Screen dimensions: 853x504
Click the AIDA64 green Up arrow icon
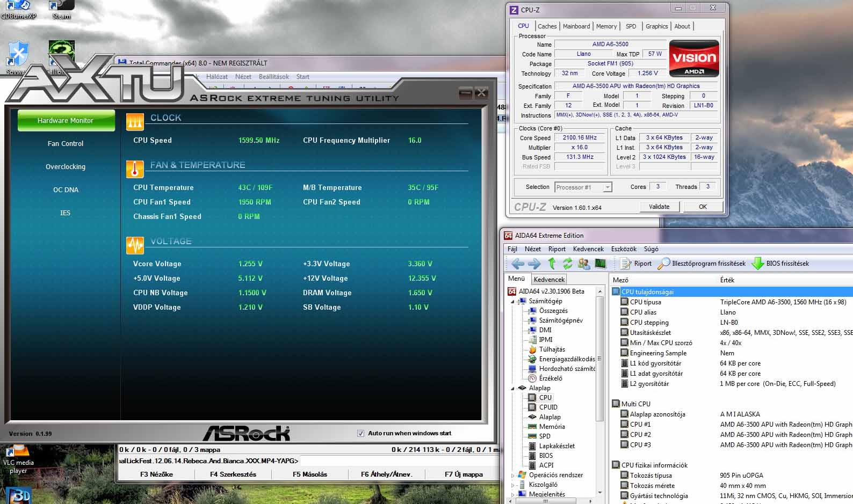tap(552, 264)
